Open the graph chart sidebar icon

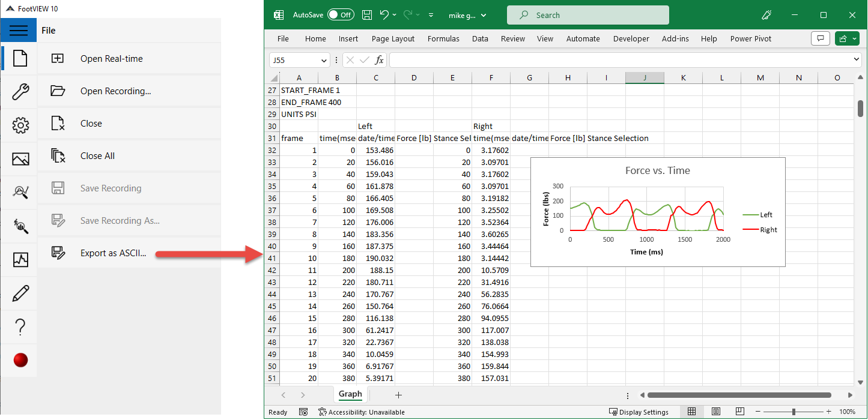click(x=20, y=260)
